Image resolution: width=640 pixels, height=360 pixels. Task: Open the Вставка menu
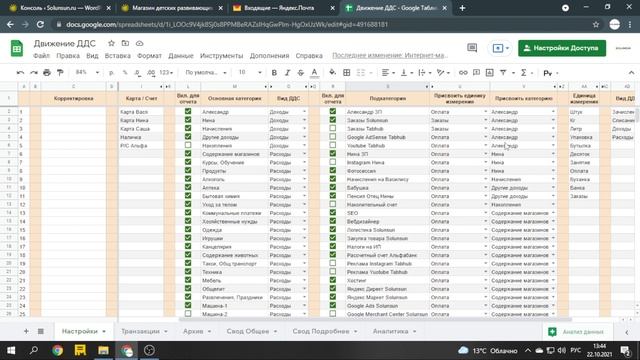118,56
